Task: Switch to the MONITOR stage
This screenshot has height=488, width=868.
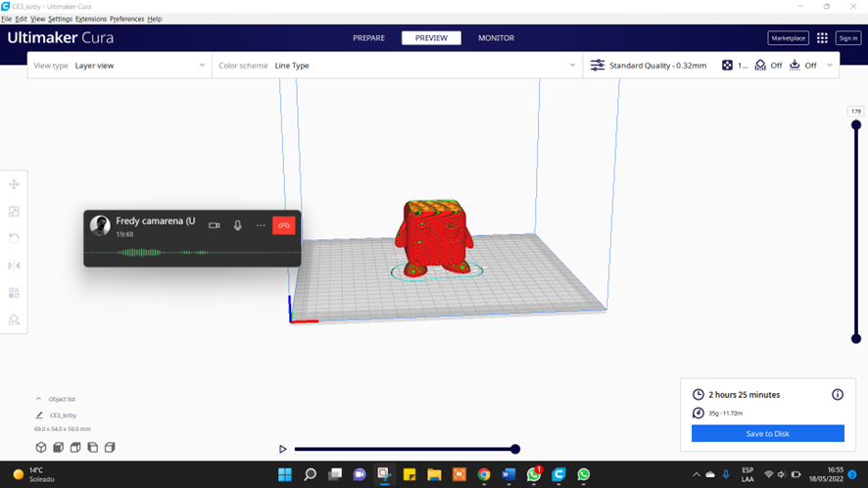Action: [x=496, y=37]
